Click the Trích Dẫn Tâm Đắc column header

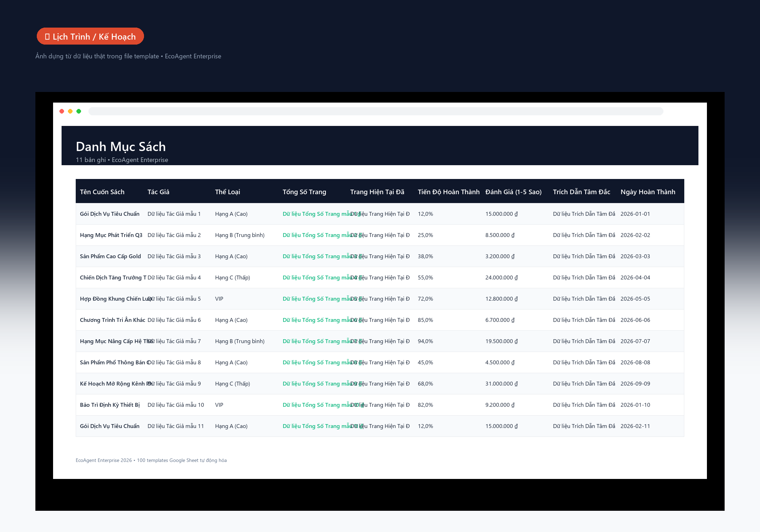pyautogui.click(x=582, y=192)
